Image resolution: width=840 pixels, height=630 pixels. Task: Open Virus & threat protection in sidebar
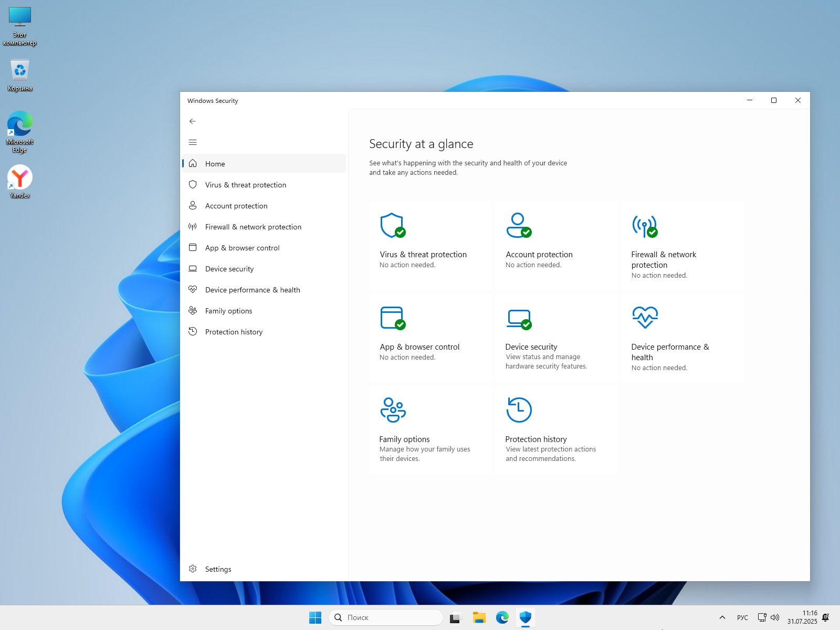click(x=264, y=185)
